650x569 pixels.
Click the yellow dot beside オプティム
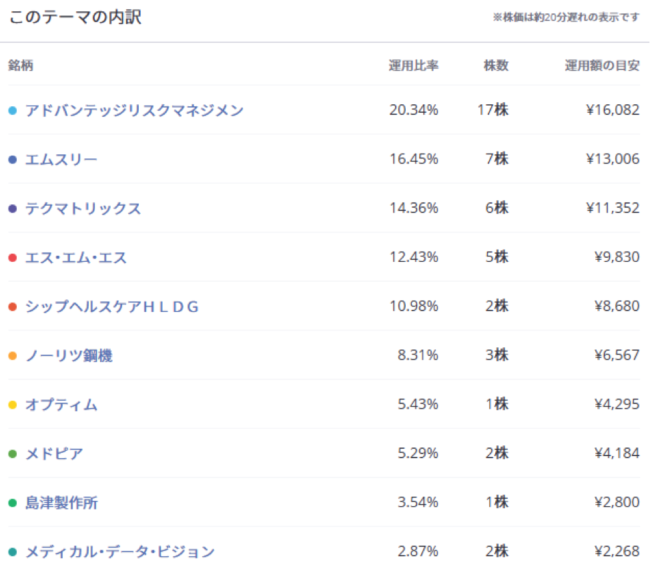12,404
